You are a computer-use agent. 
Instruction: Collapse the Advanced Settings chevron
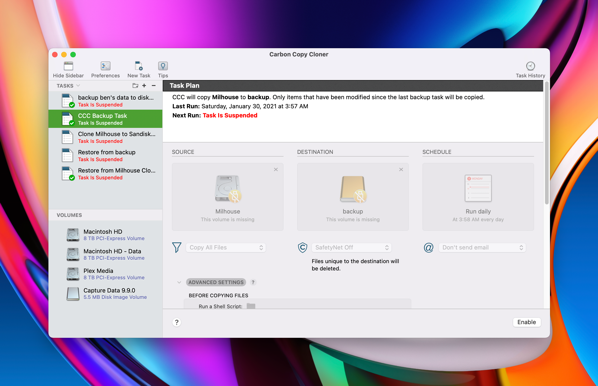(x=179, y=282)
